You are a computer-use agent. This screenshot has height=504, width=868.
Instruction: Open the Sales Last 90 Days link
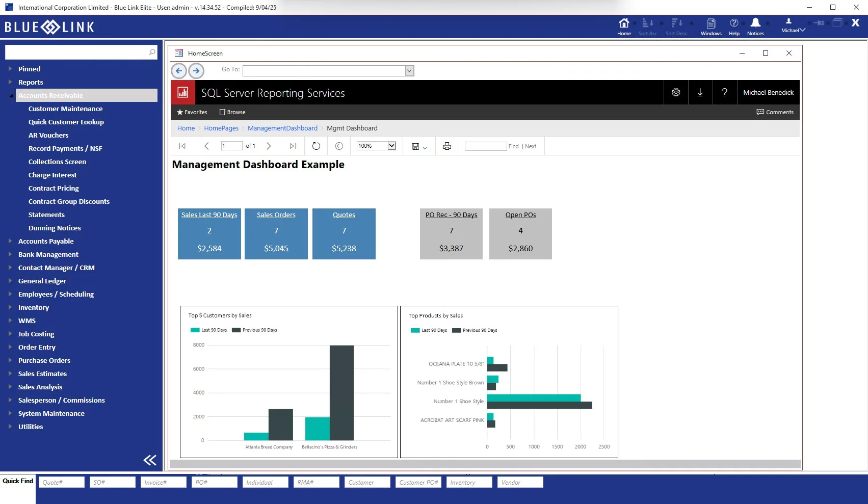pyautogui.click(x=209, y=215)
